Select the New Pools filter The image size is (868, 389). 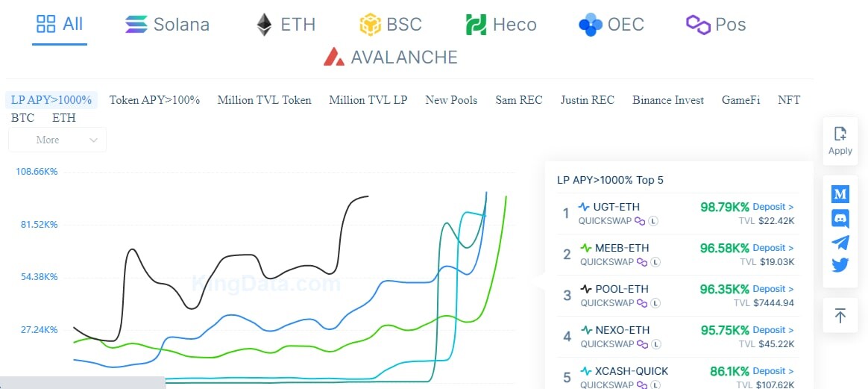pos(451,100)
